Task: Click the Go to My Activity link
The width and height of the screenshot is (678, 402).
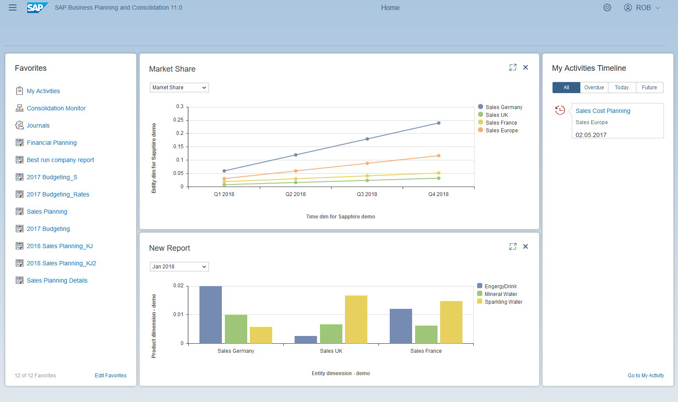Action: tap(646, 375)
